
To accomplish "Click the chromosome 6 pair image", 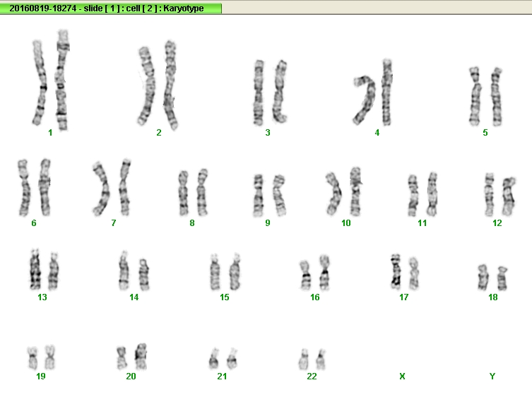I will [x=35, y=187].
